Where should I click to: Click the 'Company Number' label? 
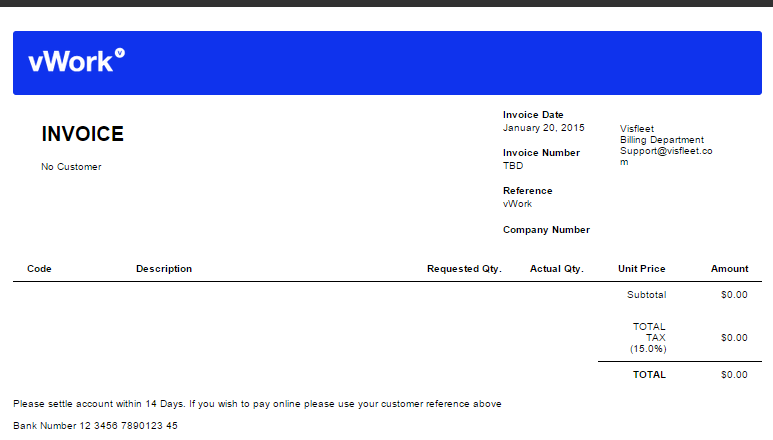[x=546, y=230]
